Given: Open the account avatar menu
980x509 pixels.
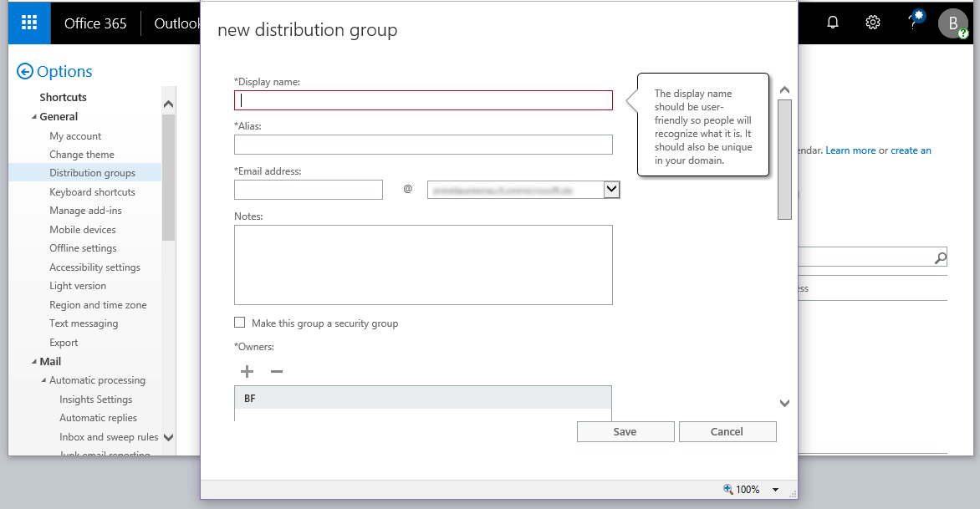Looking at the screenshot, I should [952, 23].
